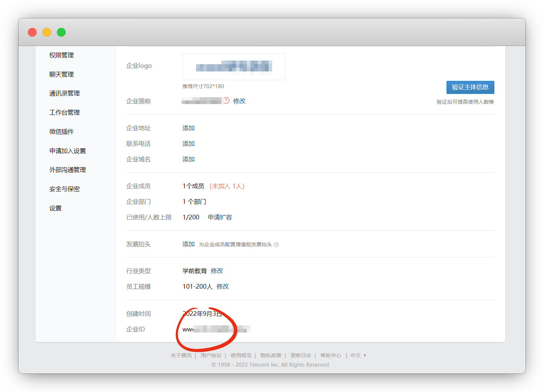Click 申请扩容 to expand member limit

coord(220,217)
